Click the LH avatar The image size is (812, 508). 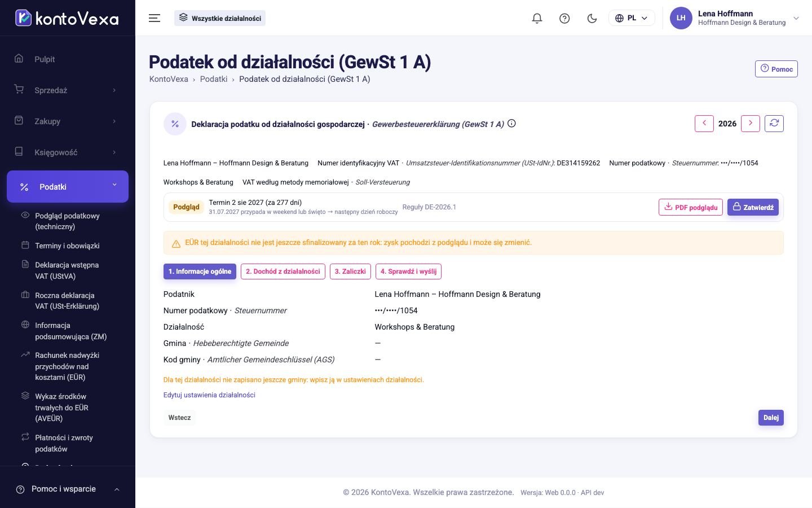tap(681, 18)
